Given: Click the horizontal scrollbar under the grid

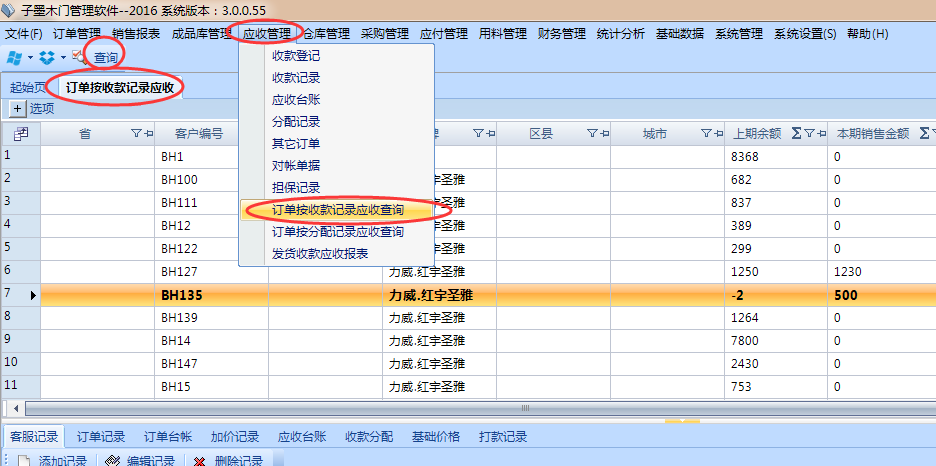Looking at the screenshot, I should (400, 408).
